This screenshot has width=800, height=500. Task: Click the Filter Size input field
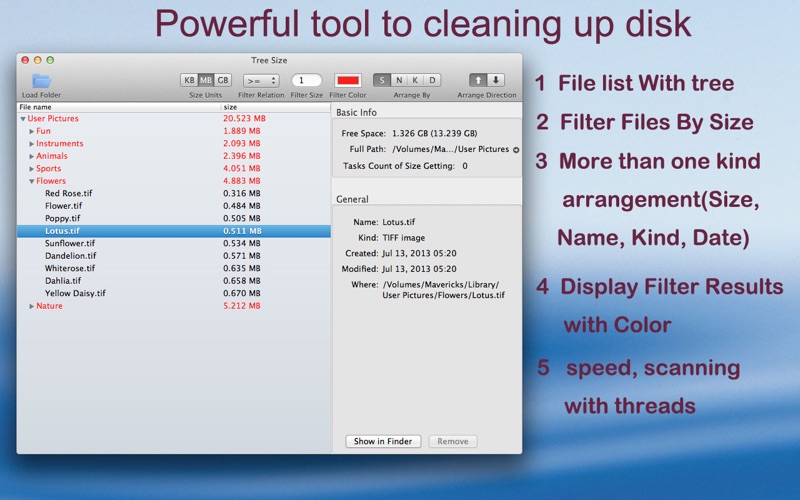coord(307,81)
